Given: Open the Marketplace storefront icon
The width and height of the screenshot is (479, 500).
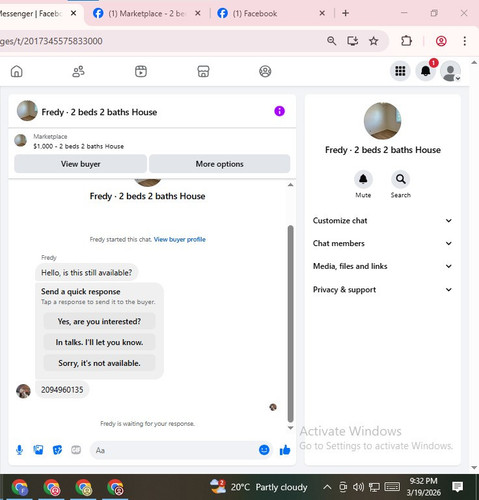Looking at the screenshot, I should pos(203,71).
